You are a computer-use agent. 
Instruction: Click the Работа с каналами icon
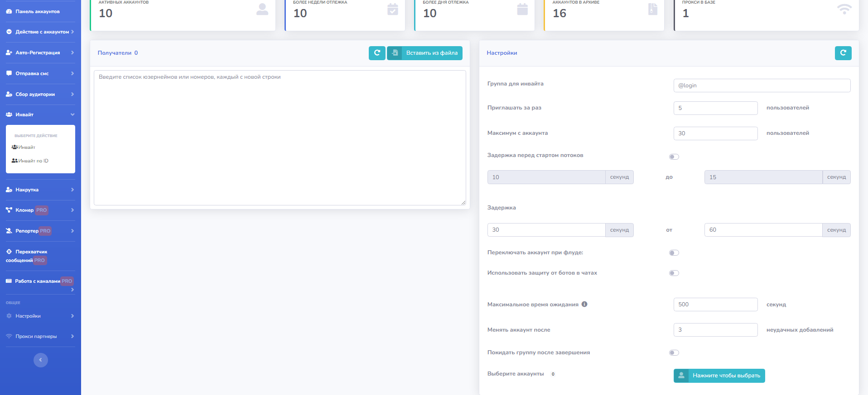click(x=9, y=281)
